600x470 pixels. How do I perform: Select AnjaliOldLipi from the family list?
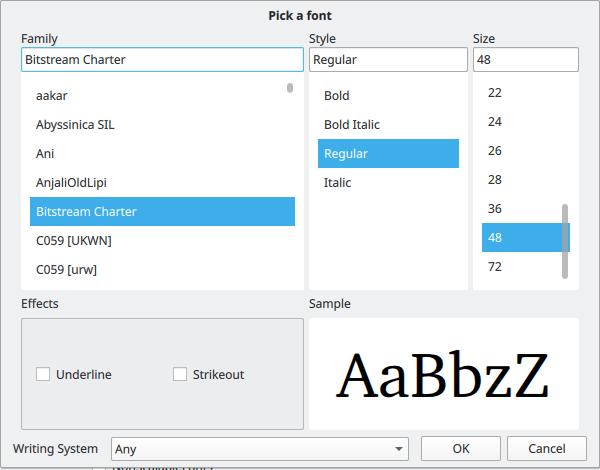71,183
